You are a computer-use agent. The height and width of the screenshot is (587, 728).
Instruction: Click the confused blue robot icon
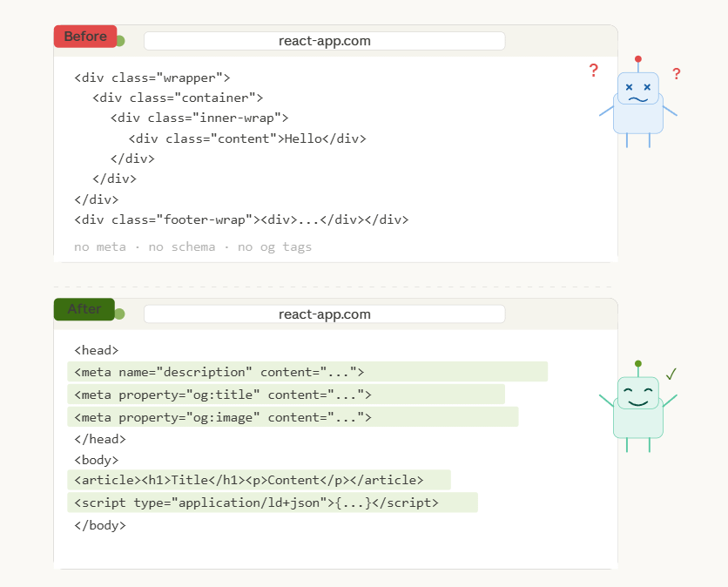tap(638, 102)
